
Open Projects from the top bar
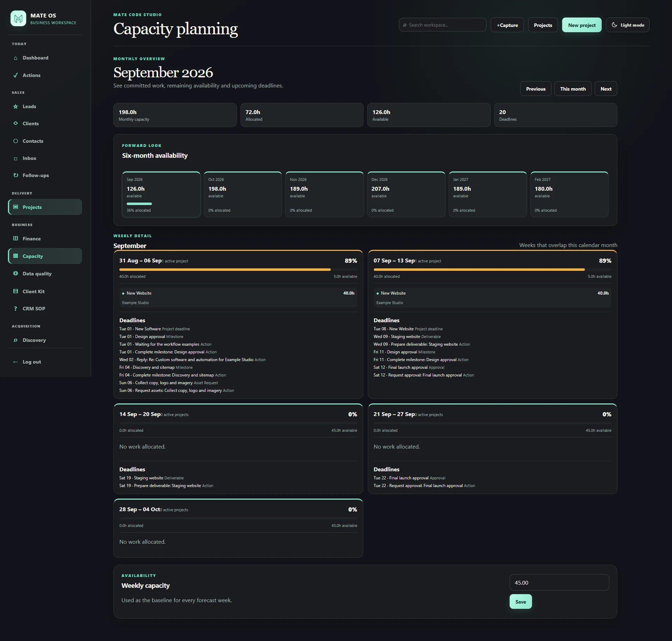click(x=543, y=25)
